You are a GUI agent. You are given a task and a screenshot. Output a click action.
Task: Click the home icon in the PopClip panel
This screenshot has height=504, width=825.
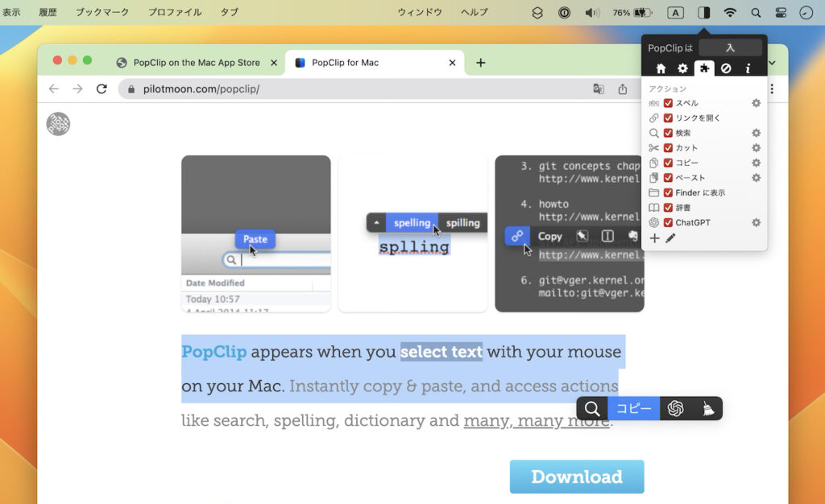(x=660, y=68)
